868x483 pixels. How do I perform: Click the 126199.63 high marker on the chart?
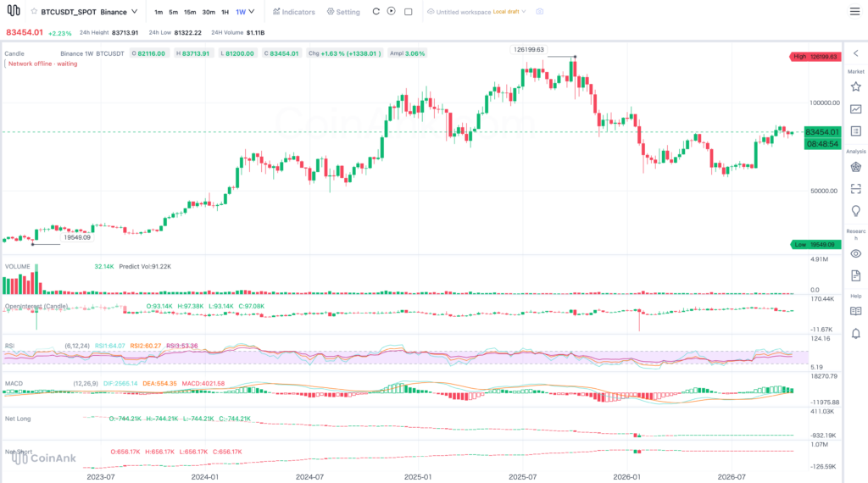[529, 50]
